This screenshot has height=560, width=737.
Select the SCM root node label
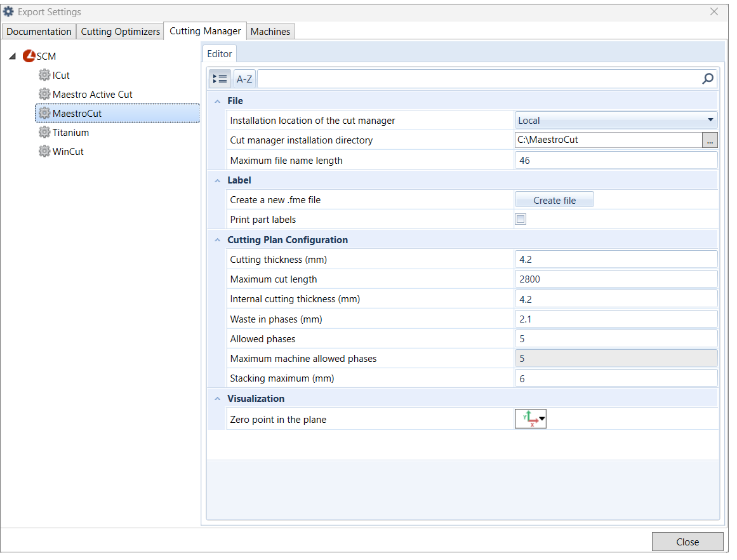pos(46,57)
